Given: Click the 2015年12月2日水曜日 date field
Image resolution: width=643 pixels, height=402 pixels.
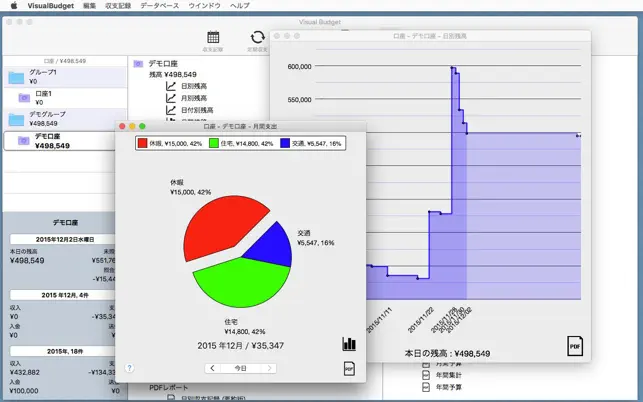Looking at the screenshot, I should 62,239.
